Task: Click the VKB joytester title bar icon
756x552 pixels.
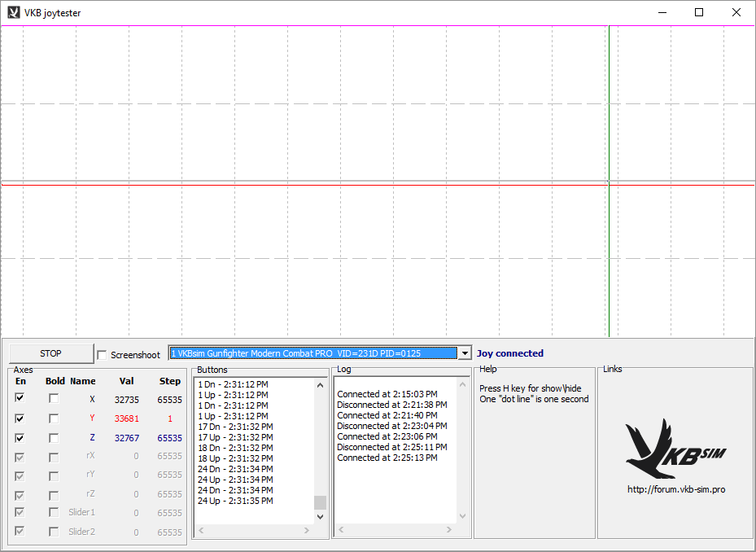Action: pos(13,13)
